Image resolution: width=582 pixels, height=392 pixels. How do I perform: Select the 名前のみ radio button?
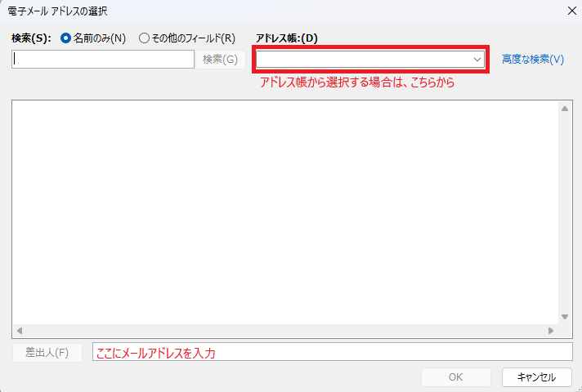click(66, 38)
